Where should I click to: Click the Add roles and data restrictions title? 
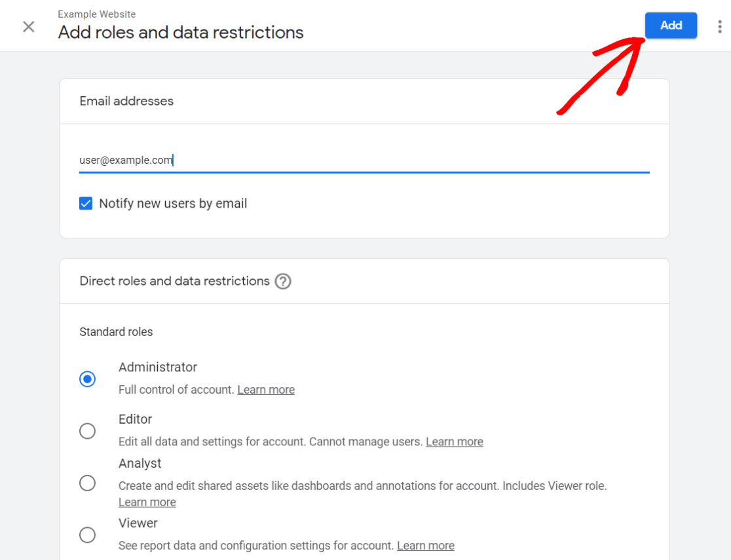tap(181, 32)
